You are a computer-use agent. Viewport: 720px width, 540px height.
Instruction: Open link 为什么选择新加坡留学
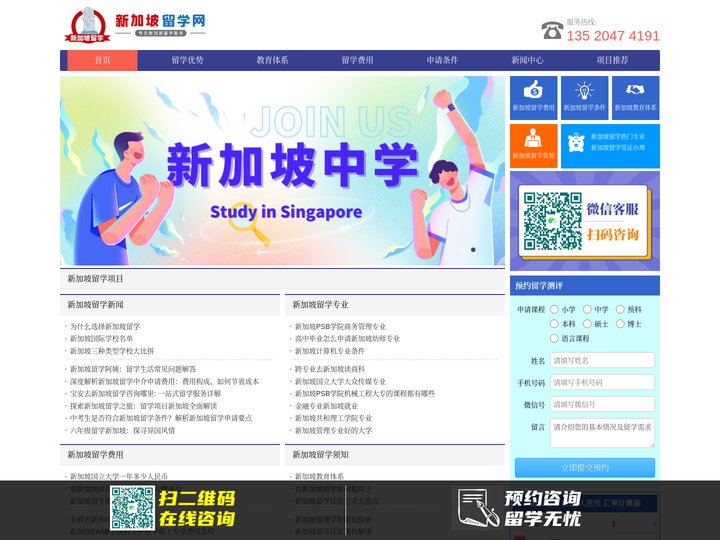[x=105, y=326]
